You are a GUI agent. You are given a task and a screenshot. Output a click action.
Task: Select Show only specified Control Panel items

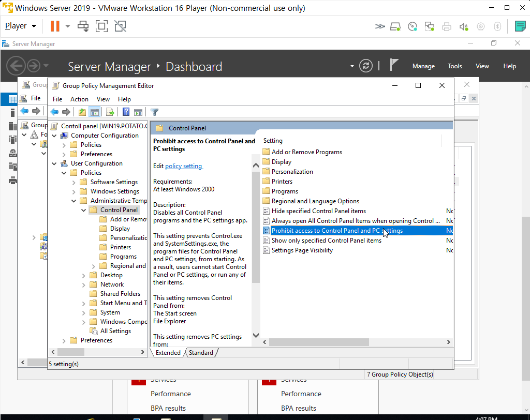(327, 240)
